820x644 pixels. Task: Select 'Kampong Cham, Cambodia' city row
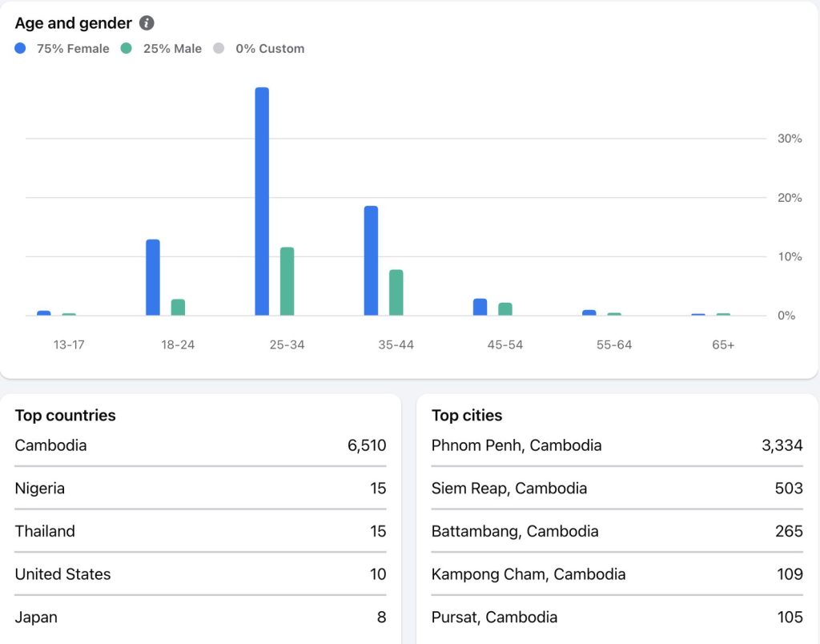(617, 574)
